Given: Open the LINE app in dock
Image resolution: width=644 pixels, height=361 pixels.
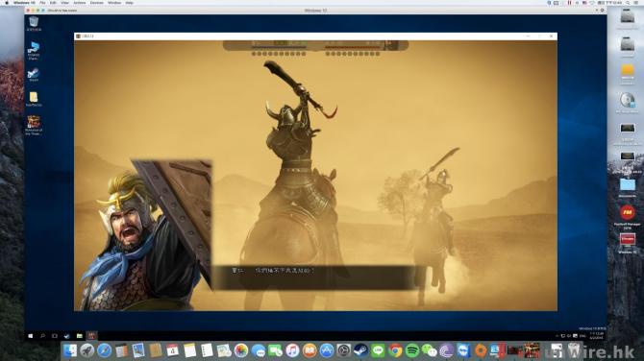Looking at the screenshot, I should [x=378, y=350].
